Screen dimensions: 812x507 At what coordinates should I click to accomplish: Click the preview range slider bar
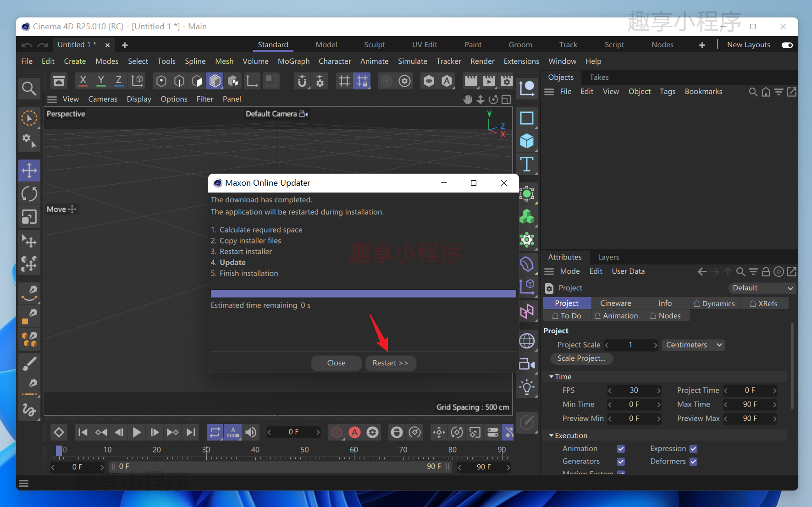pyautogui.click(x=281, y=467)
